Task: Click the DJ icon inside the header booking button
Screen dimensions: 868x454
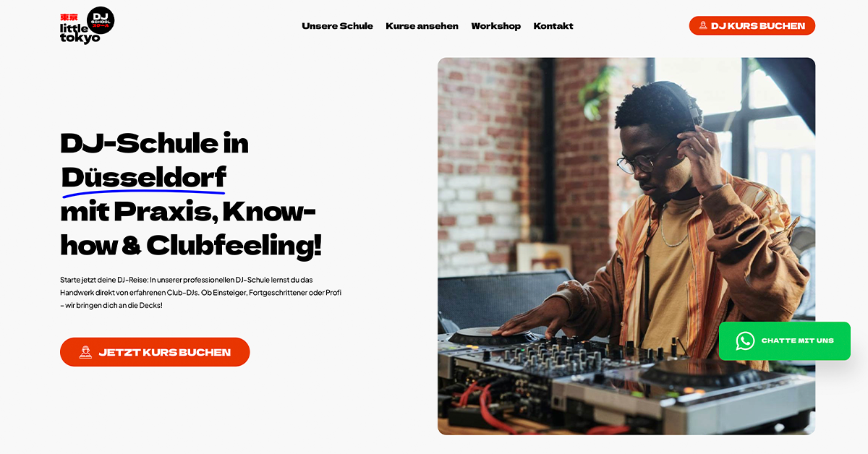Action: click(x=703, y=25)
